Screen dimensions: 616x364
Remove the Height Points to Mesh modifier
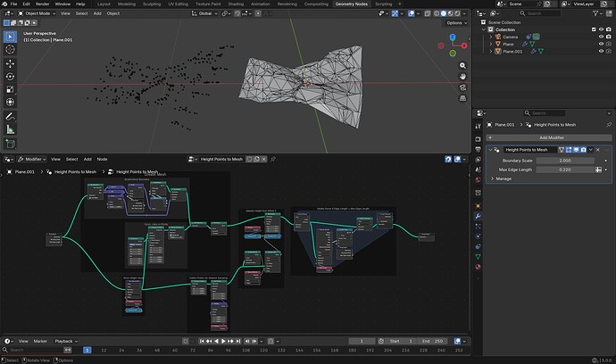pyautogui.click(x=598, y=150)
